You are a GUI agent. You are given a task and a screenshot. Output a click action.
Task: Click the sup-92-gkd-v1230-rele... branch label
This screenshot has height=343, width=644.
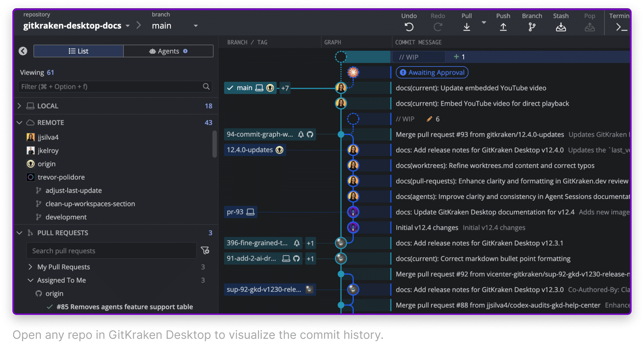[270, 290]
